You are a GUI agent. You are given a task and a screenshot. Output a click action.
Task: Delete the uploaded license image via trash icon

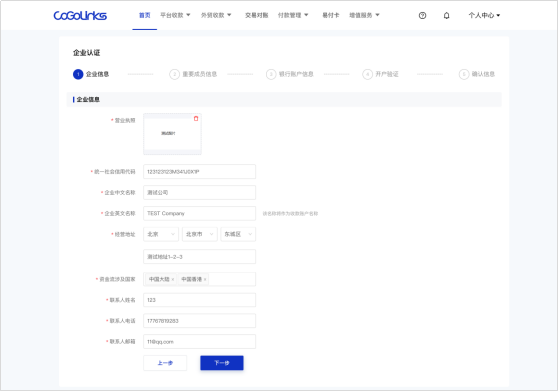pyautogui.click(x=196, y=118)
